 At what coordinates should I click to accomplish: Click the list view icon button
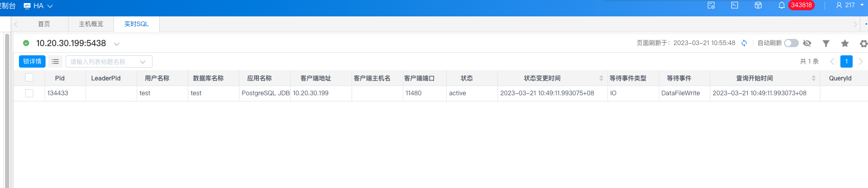(55, 61)
